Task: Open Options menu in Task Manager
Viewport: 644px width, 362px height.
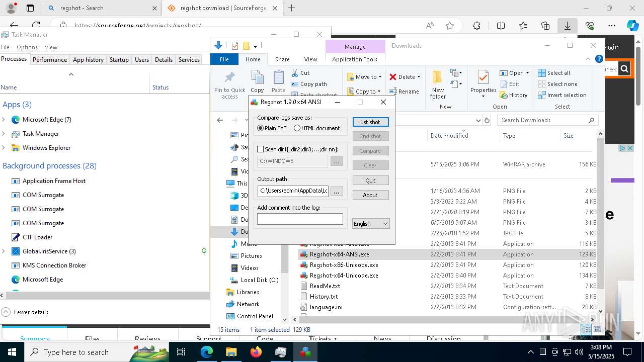Action: click(27, 47)
